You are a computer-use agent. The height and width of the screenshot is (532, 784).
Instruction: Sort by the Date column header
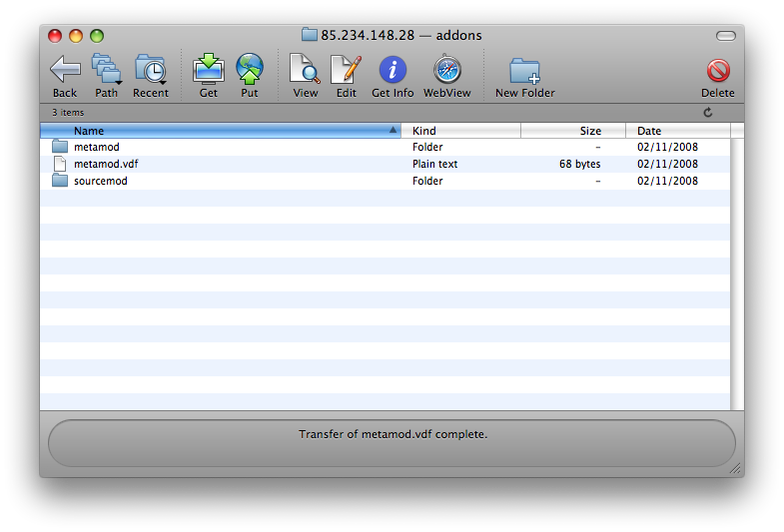pos(678,131)
